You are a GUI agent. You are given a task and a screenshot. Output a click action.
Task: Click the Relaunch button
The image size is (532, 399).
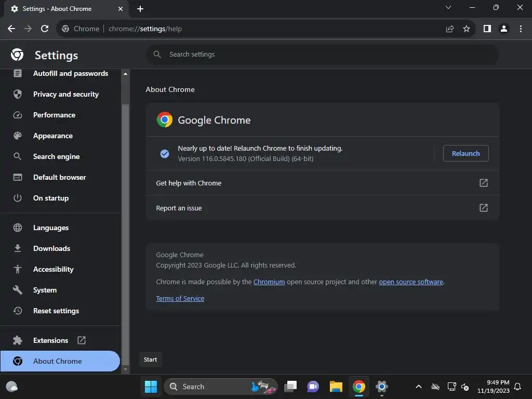pos(466,153)
